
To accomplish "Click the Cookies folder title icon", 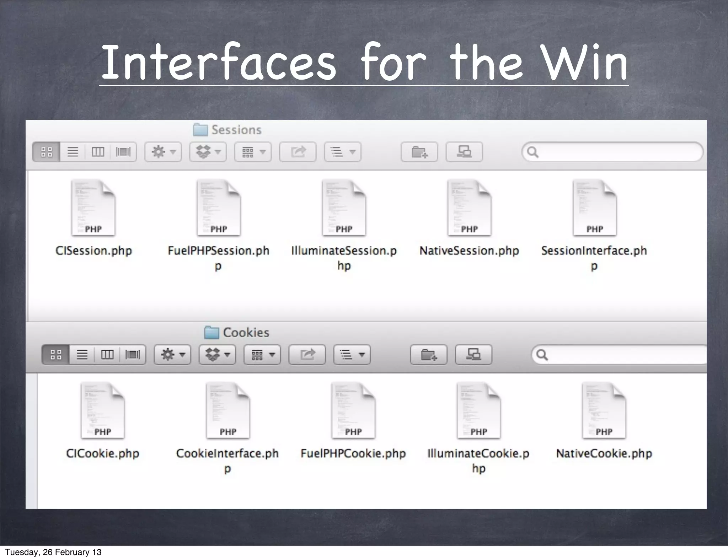I will click(x=212, y=332).
